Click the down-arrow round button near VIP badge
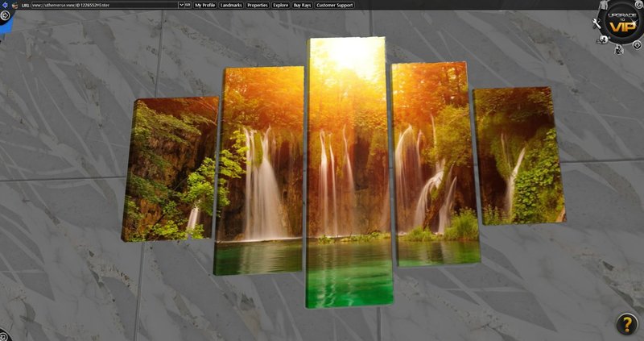The image size is (644, 341). pos(637,45)
